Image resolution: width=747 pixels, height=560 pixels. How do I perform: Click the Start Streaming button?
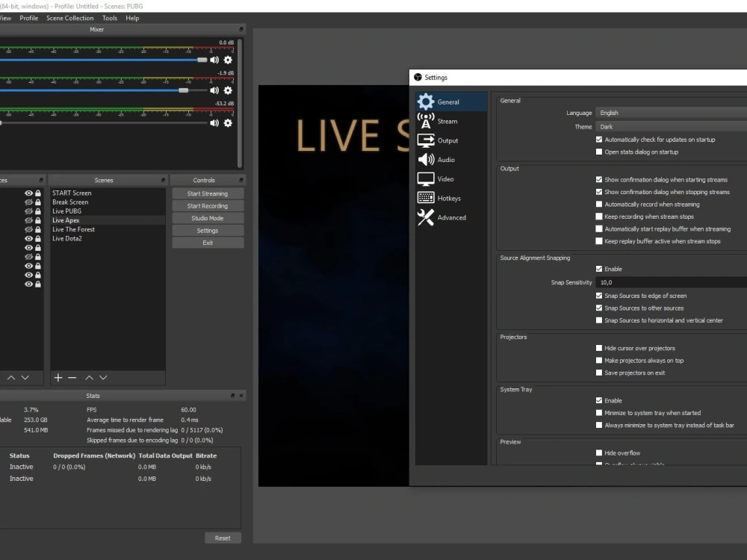(208, 193)
